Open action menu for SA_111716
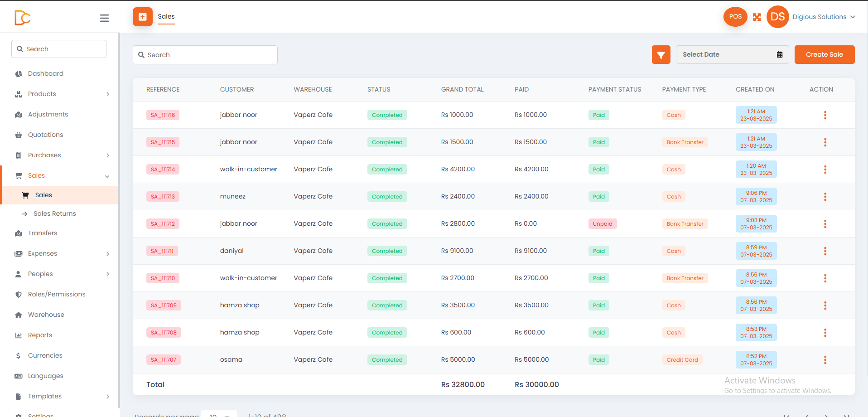Image resolution: width=868 pixels, height=417 pixels. (x=825, y=115)
